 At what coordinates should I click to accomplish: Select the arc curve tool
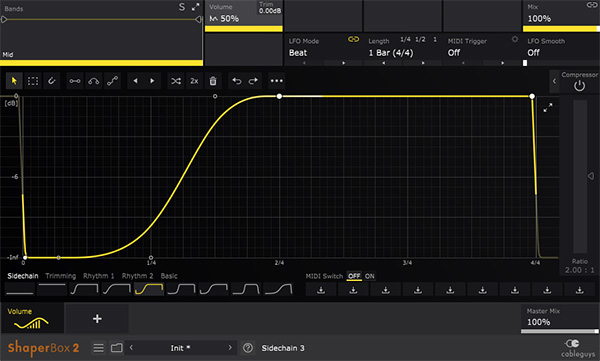pyautogui.click(x=93, y=81)
